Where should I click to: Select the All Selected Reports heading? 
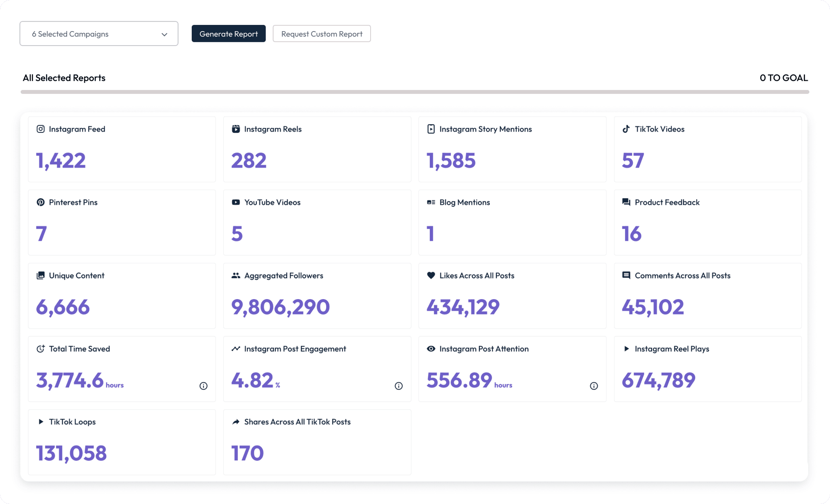click(x=64, y=78)
